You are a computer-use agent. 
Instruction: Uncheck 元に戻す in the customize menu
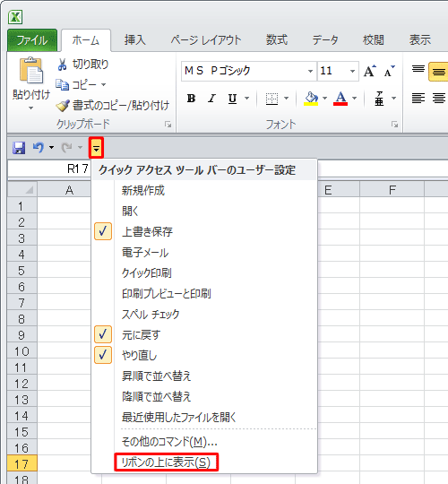pyautogui.click(x=103, y=334)
